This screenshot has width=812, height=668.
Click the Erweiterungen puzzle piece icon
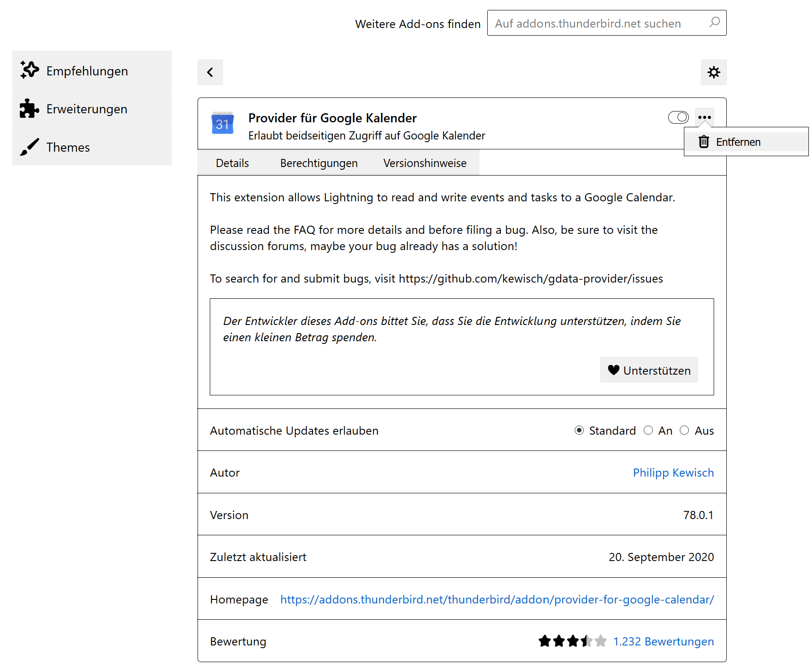(x=30, y=109)
